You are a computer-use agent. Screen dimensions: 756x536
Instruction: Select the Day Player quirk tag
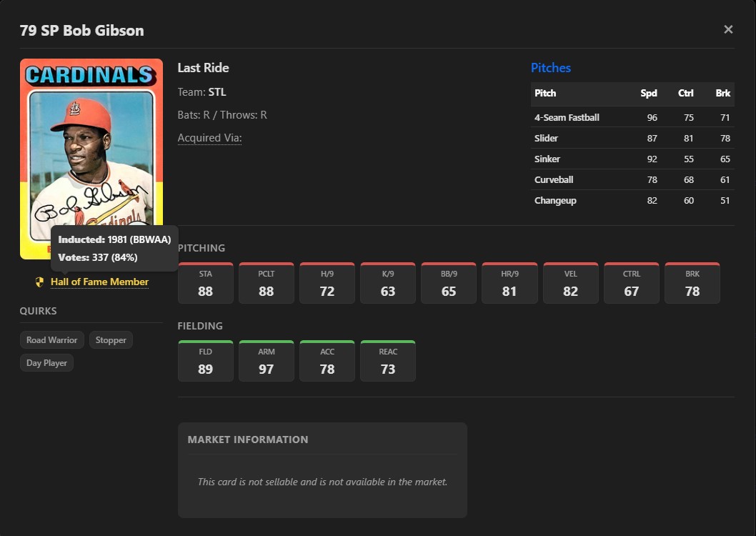46,363
